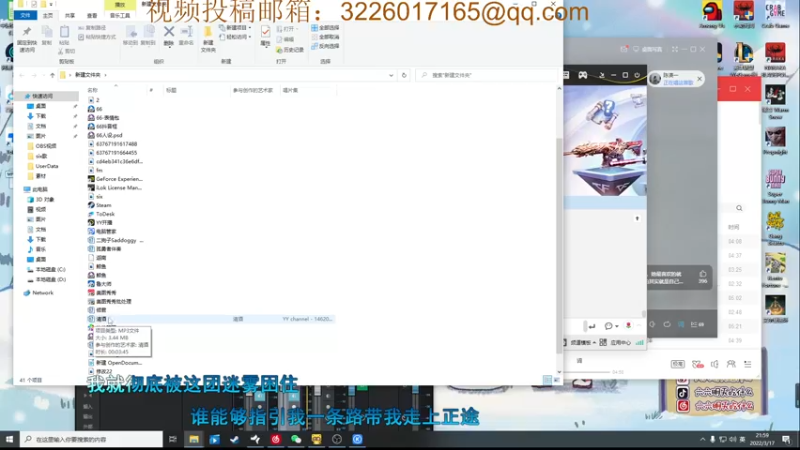Image resolution: width=800 pixels, height=450 pixels.
Task: Select the ToDesk item in file list
Action: (101, 214)
